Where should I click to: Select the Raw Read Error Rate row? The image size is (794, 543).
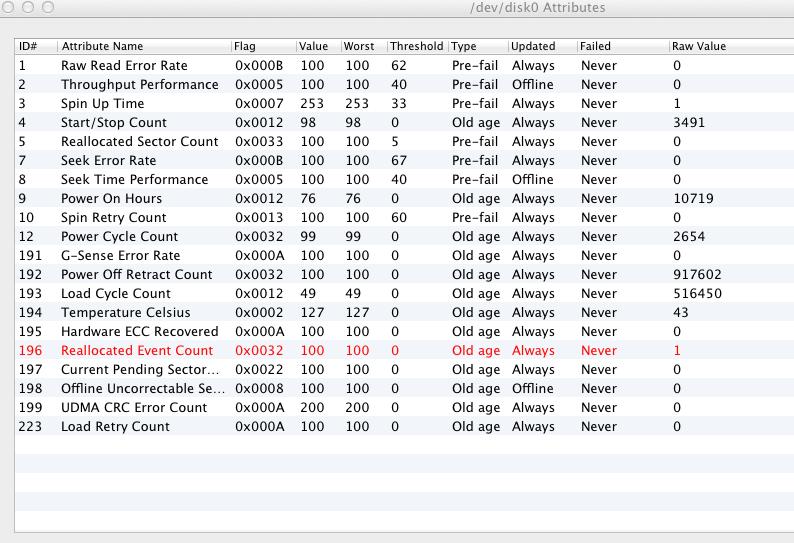(x=405, y=65)
